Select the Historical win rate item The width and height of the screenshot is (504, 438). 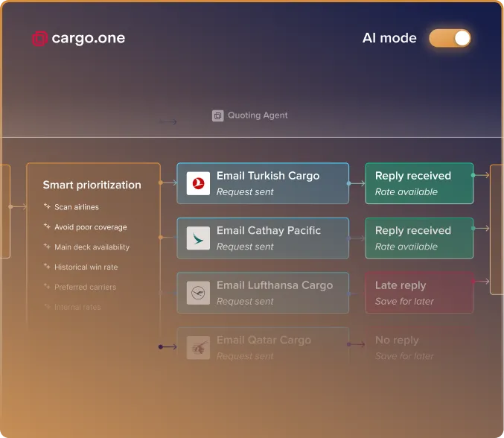(x=86, y=267)
